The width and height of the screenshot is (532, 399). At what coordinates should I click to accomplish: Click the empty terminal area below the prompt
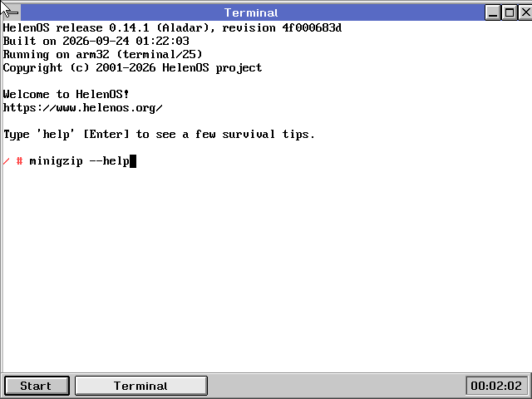pyautogui.click(x=266, y=268)
